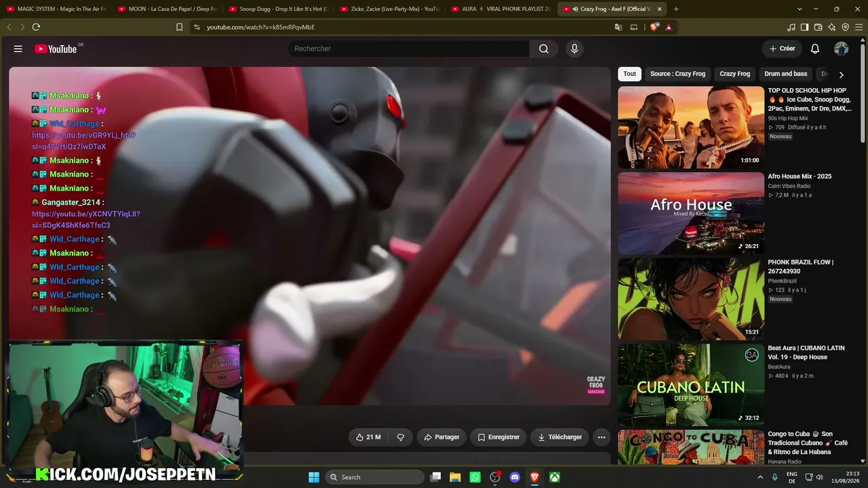Open File Explorer from the taskbar
Viewport: 868px width, 488px height.
click(x=455, y=477)
